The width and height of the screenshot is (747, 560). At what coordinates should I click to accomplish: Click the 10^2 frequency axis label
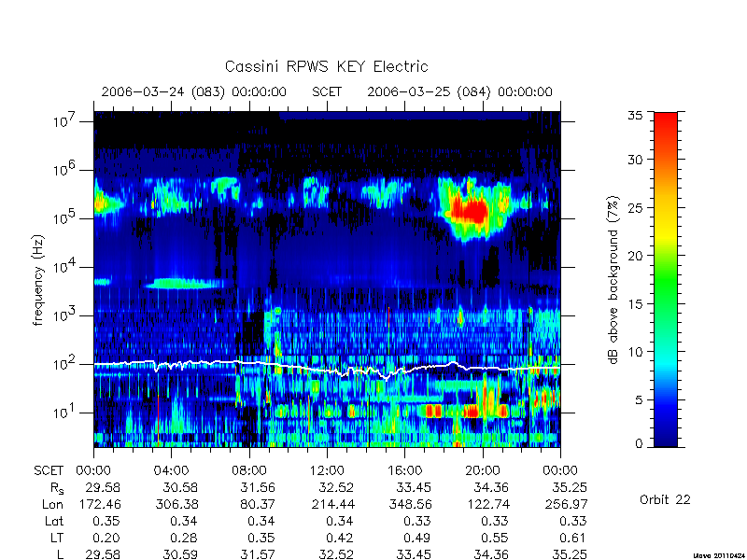pyautogui.click(x=63, y=363)
